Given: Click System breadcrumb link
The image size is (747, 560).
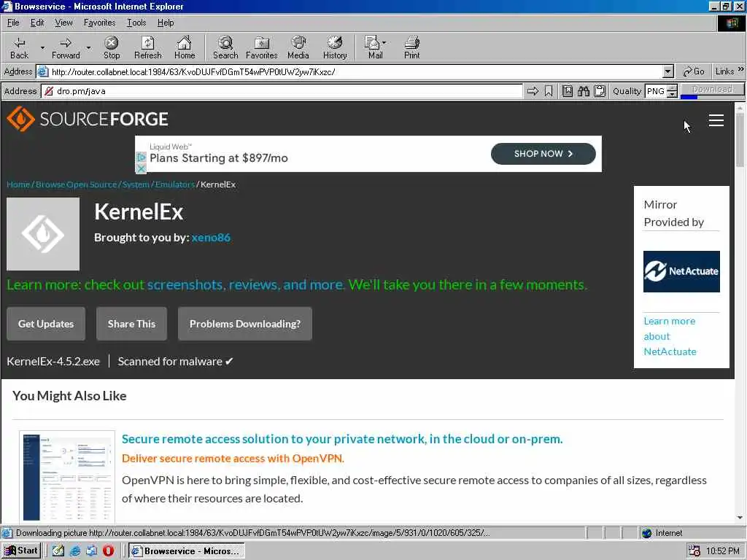Looking at the screenshot, I should pyautogui.click(x=136, y=184).
